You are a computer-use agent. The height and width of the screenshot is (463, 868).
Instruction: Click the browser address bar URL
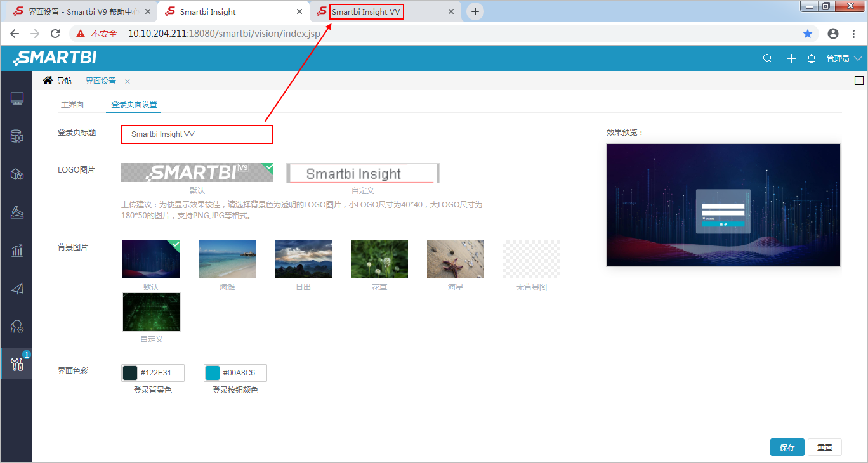point(224,34)
